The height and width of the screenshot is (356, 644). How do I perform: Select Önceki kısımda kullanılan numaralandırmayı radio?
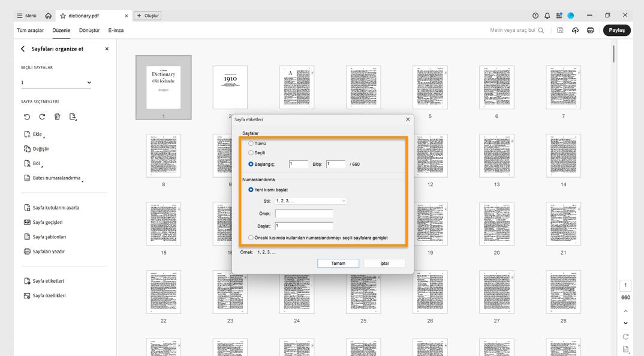(x=251, y=238)
